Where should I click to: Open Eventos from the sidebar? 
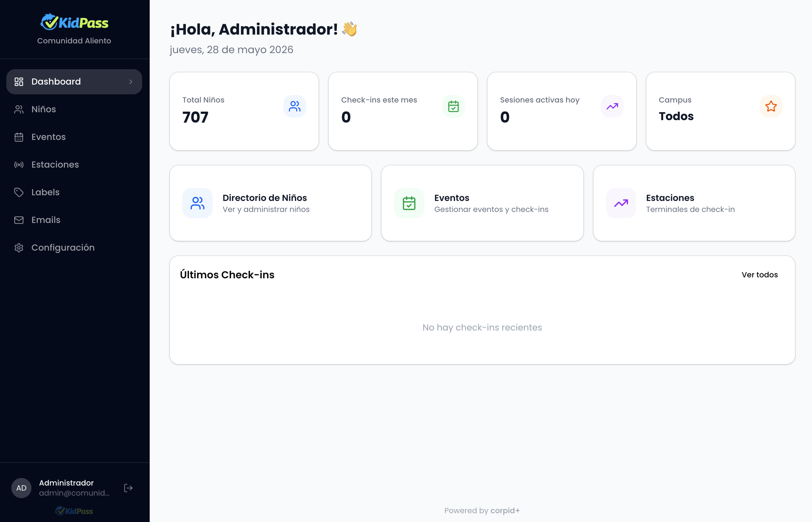74,137
